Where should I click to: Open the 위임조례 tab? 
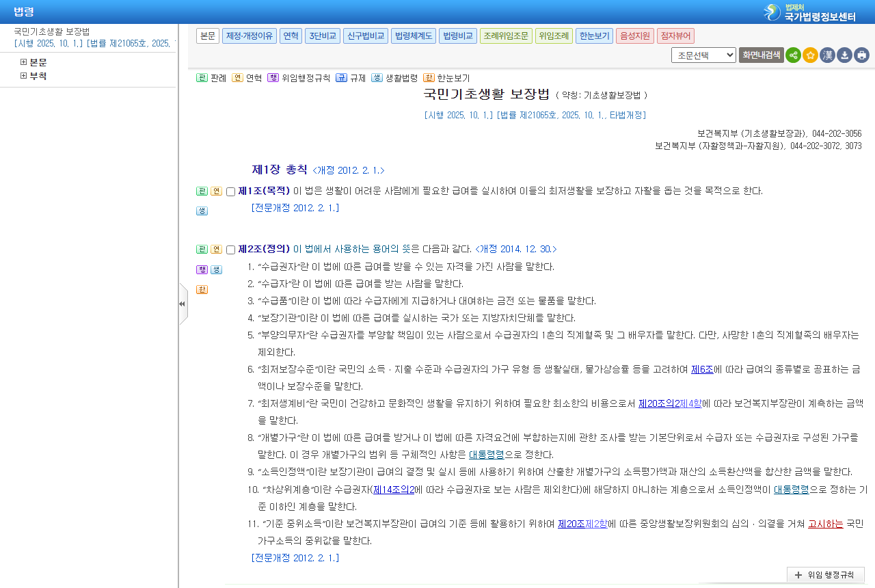[554, 36]
